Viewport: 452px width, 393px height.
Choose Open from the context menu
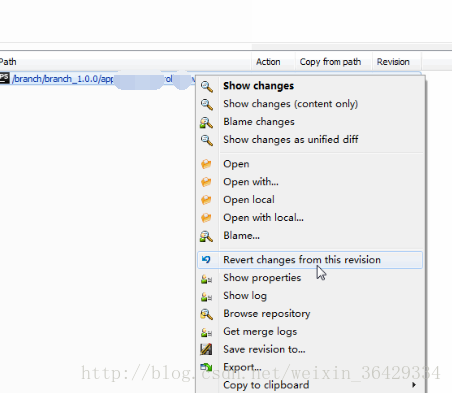click(311, 164)
